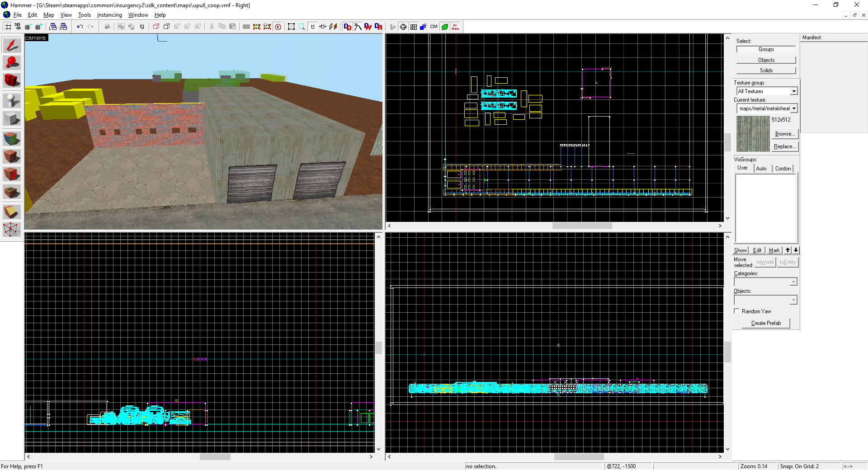Select the Clipping tool
The width and height of the screenshot is (868, 470).
coord(12,211)
